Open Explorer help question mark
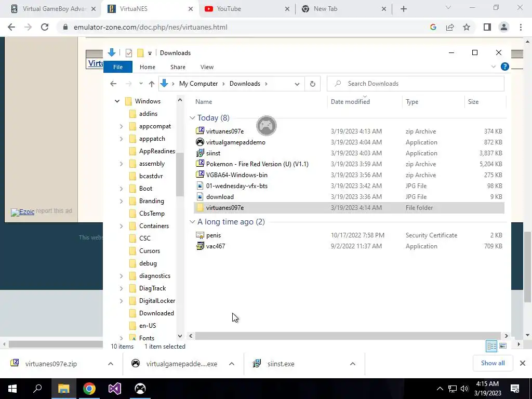 tap(505, 67)
